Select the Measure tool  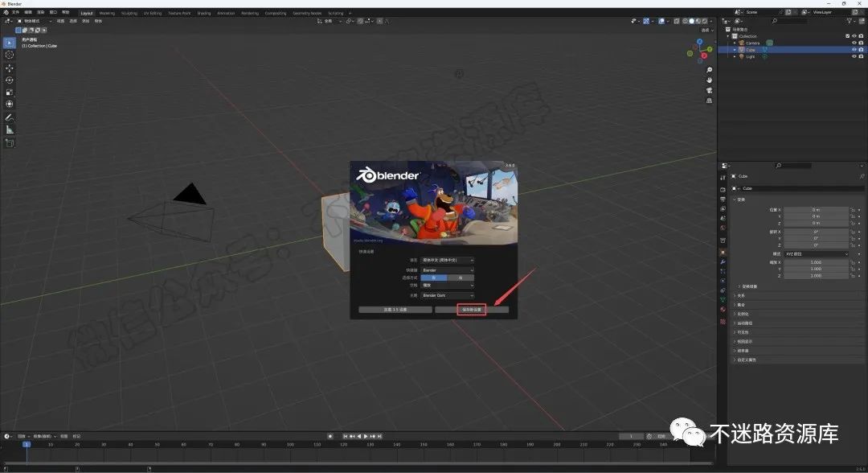[10, 130]
